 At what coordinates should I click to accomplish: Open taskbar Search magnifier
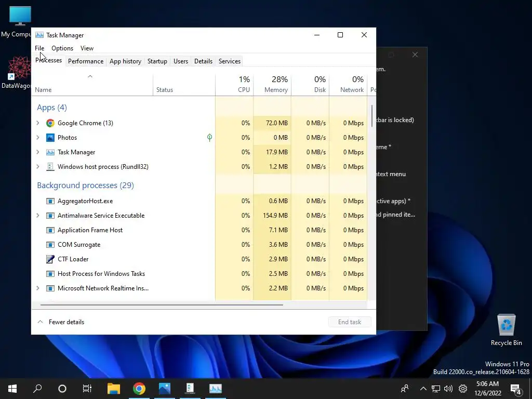point(37,389)
